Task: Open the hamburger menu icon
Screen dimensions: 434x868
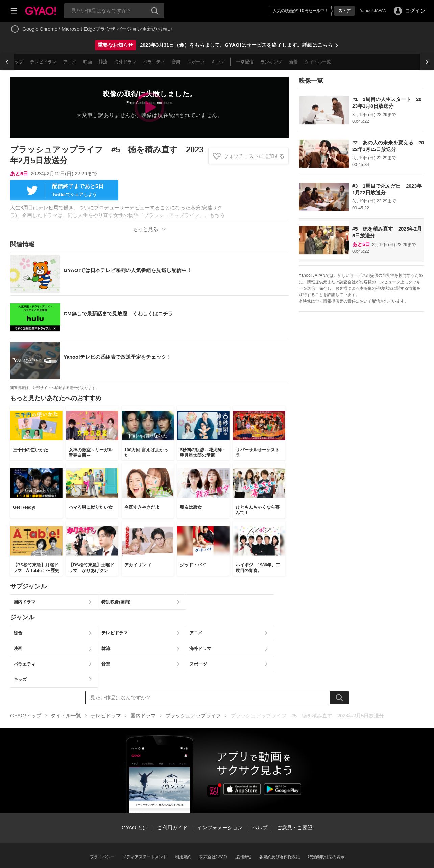Action: (14, 11)
